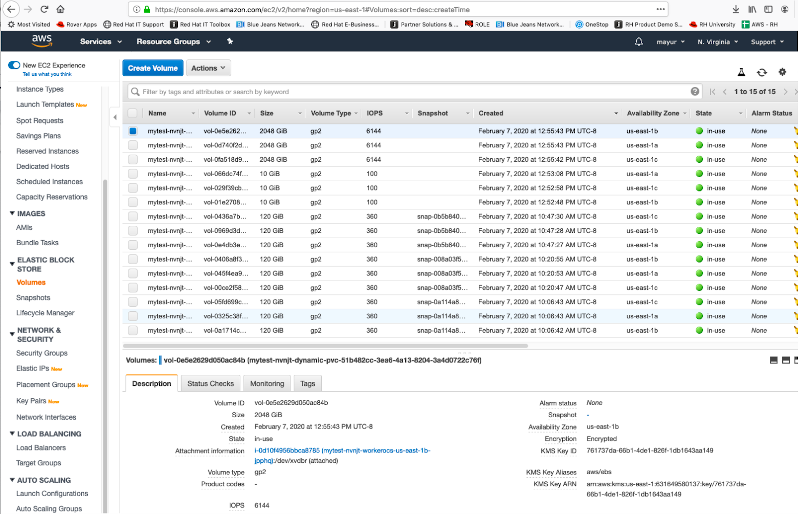Image resolution: width=800 pixels, height=514 pixels.
Task: Refresh the volumes list icon
Action: point(762,72)
